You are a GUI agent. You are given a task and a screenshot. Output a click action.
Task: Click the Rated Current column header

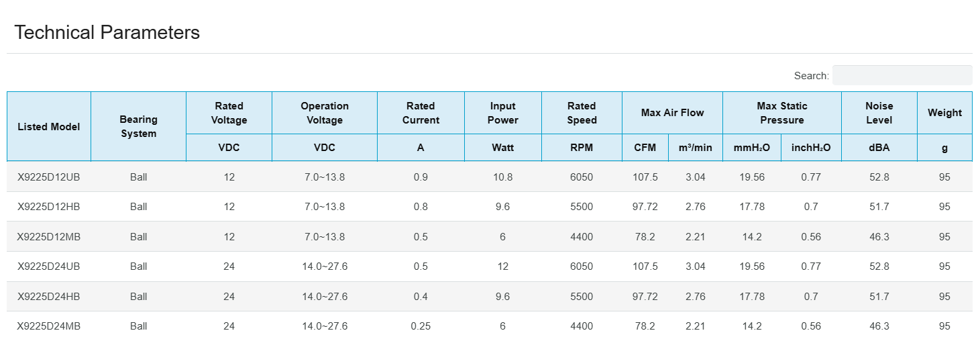click(421, 113)
